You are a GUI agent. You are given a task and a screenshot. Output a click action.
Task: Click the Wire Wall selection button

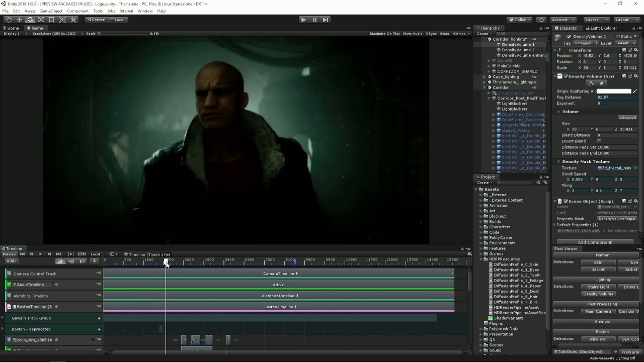[x=598, y=339]
